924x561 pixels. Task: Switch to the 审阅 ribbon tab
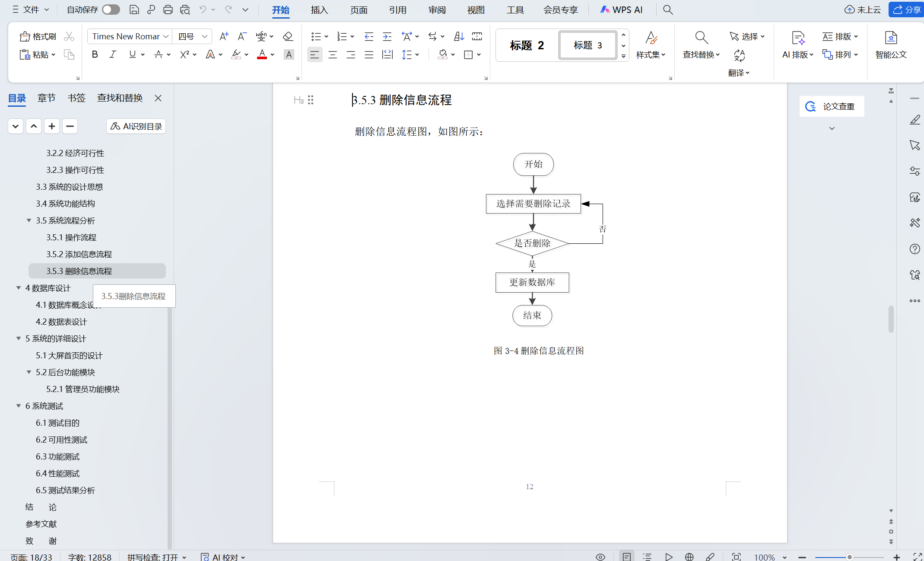[437, 10]
